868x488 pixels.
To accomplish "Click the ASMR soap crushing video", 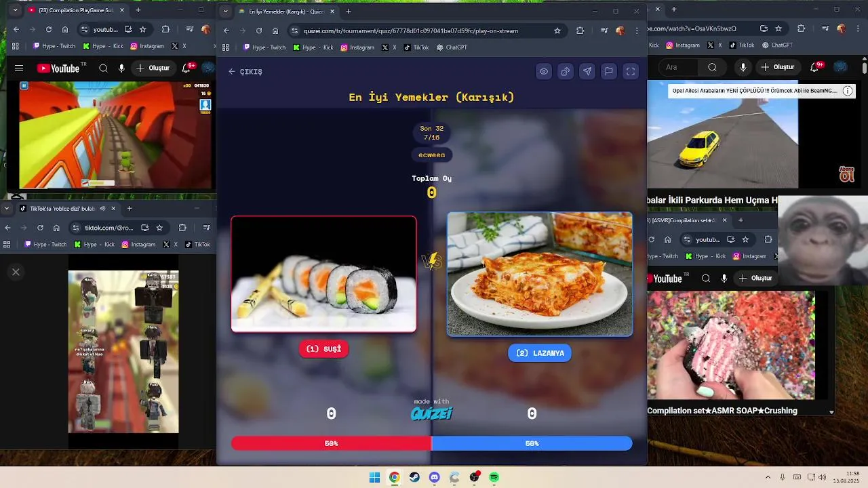I will click(x=731, y=345).
